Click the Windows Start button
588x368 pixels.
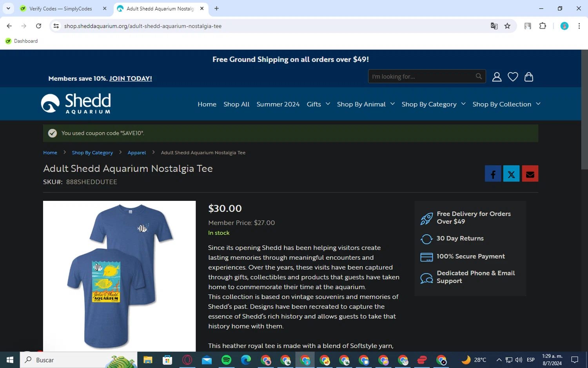point(10,360)
